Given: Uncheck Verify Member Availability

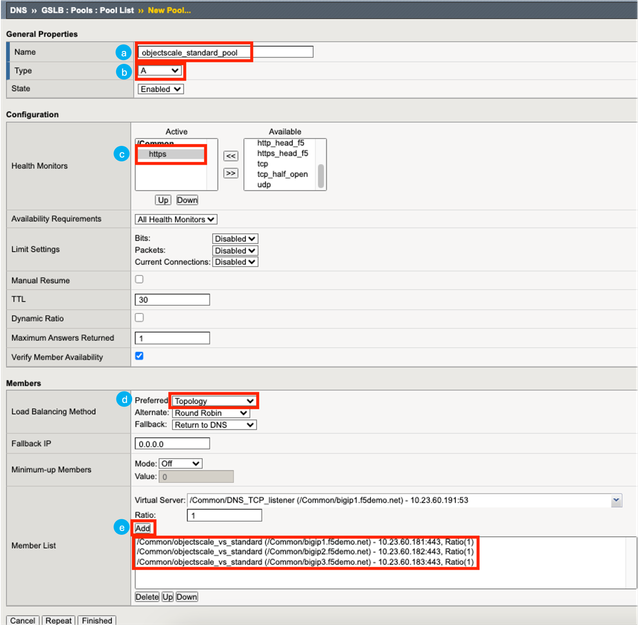Looking at the screenshot, I should click(x=139, y=356).
